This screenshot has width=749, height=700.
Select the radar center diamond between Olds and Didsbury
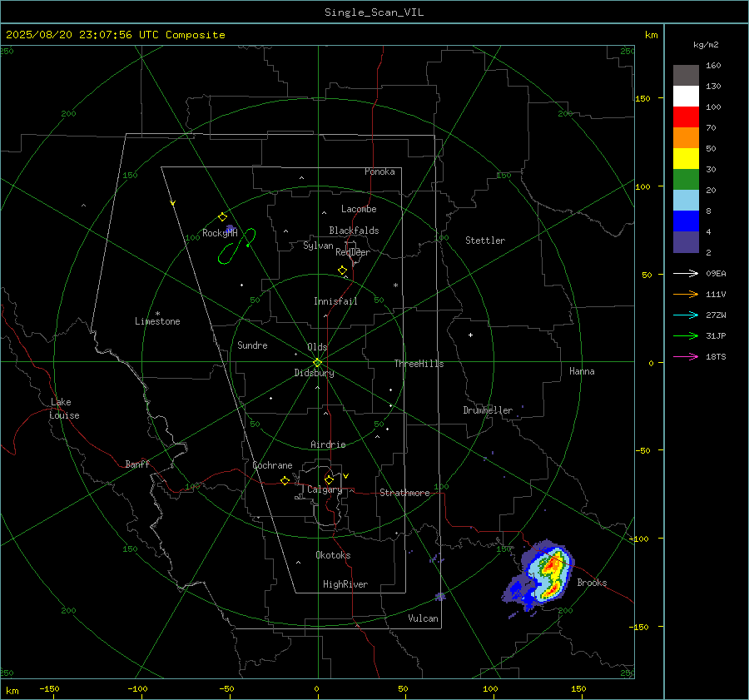click(317, 363)
